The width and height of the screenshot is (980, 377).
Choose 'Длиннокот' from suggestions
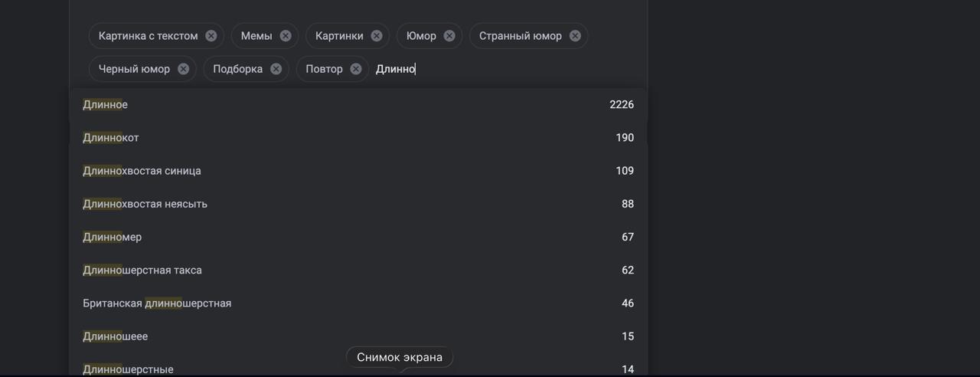pyautogui.click(x=358, y=138)
